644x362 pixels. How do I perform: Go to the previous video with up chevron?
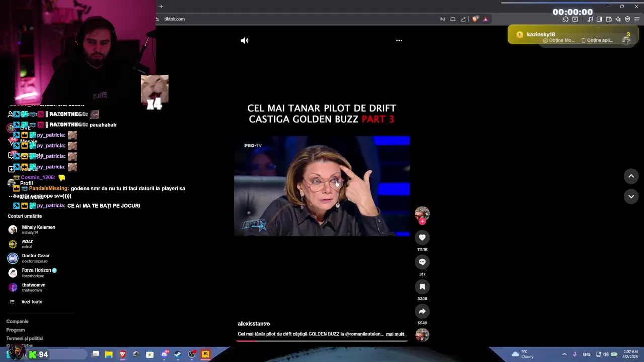pyautogui.click(x=631, y=176)
